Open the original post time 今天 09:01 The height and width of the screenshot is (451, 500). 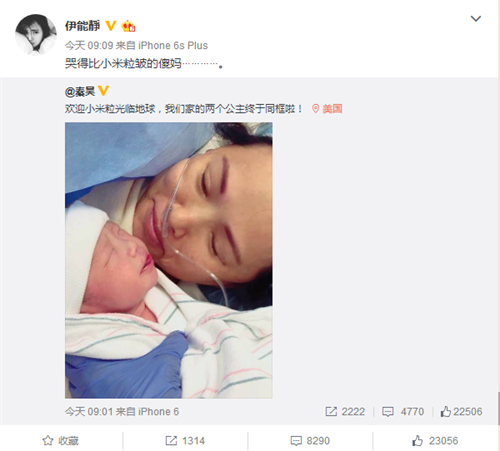pos(89,412)
